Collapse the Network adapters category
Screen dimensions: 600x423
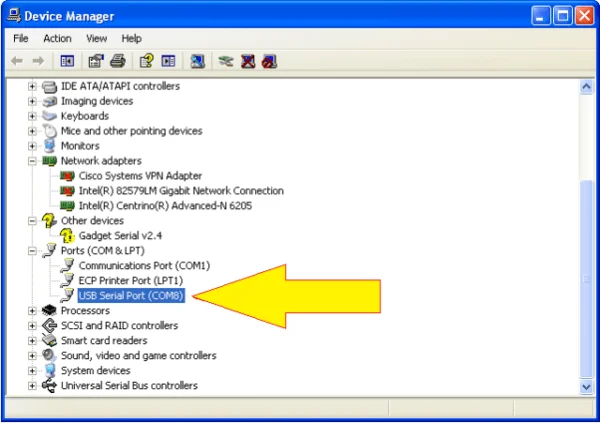(x=33, y=161)
